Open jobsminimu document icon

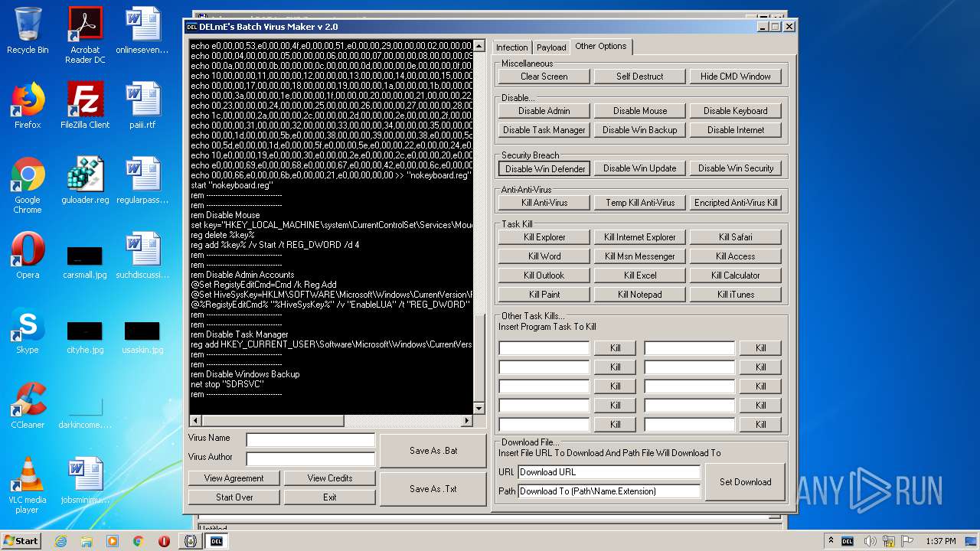(85, 481)
